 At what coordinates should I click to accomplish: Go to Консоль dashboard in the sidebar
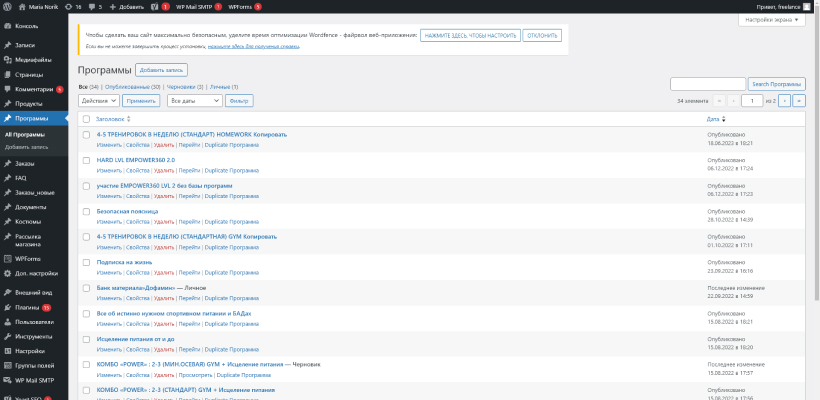[x=27, y=24]
